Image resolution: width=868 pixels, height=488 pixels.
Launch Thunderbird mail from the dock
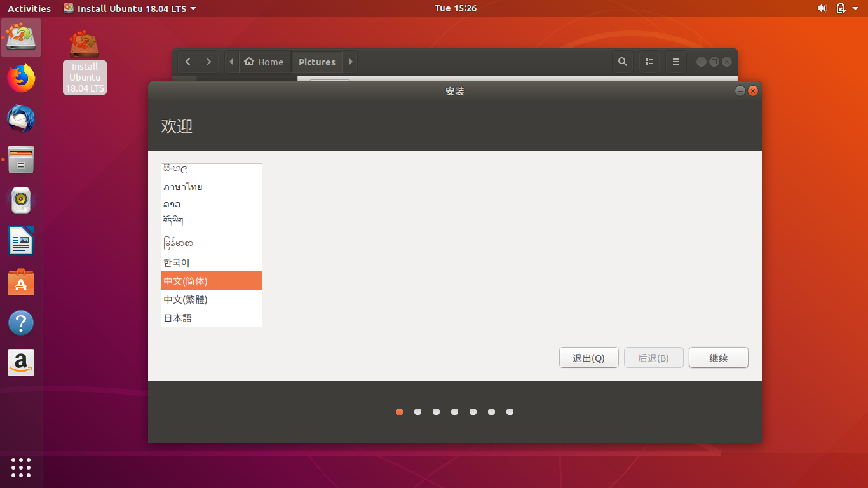[21, 119]
